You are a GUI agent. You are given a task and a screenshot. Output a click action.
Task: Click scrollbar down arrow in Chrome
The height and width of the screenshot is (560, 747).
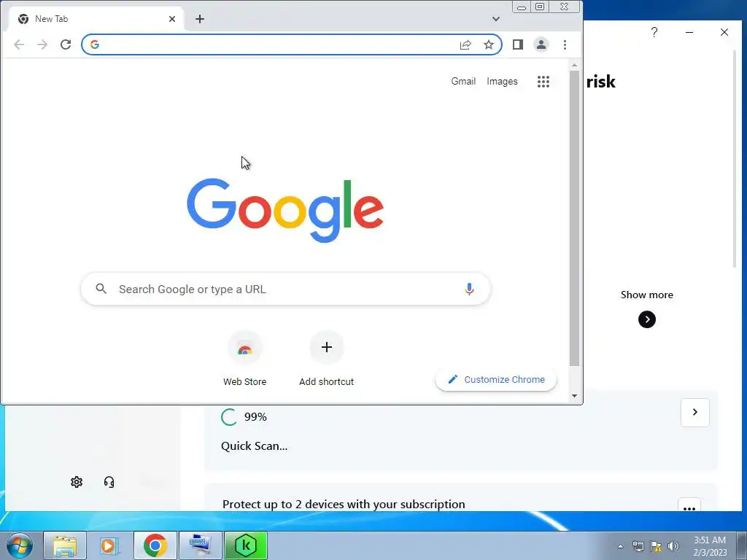click(575, 396)
